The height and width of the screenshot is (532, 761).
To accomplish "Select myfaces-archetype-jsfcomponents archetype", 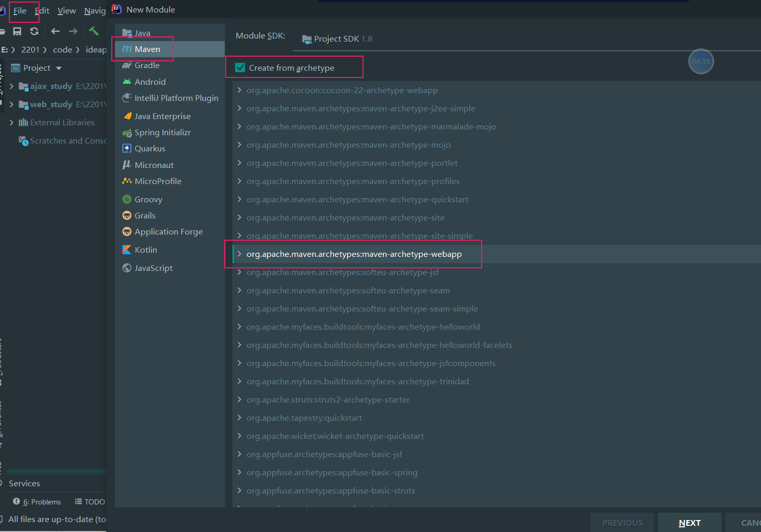I will [371, 363].
